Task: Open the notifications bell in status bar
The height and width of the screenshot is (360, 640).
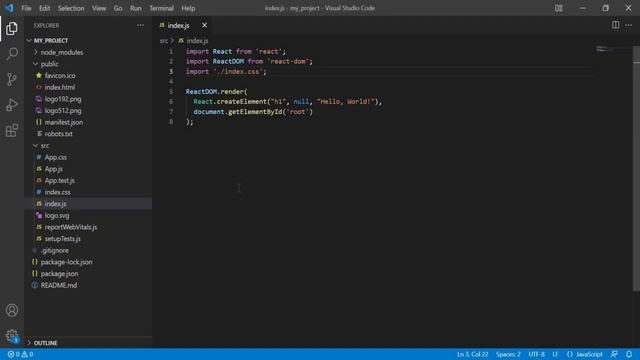Action: (x=629, y=354)
